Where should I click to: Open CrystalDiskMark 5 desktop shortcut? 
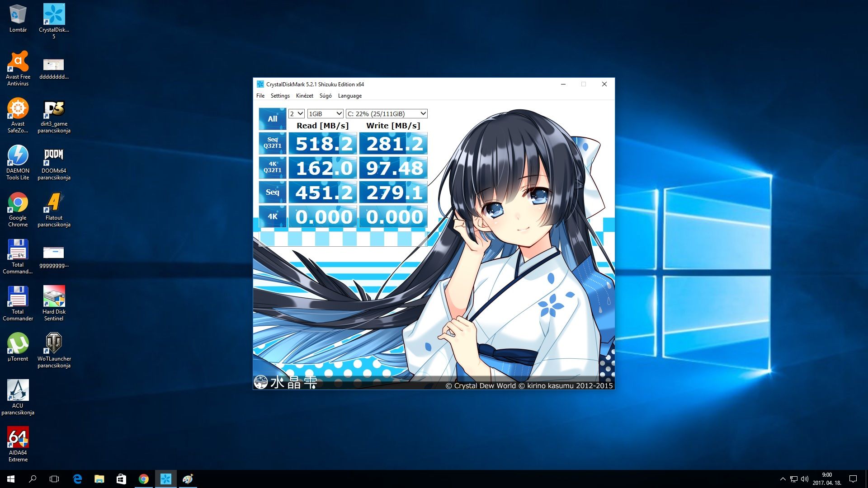pos(54,21)
